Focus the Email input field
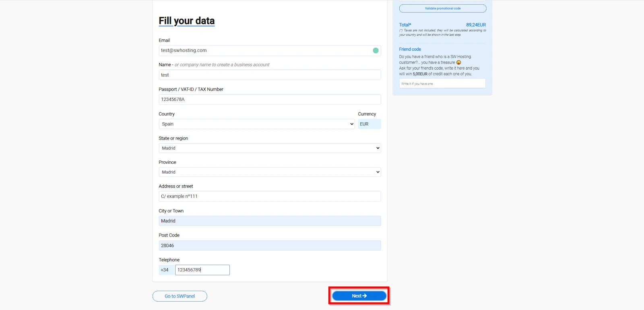 click(x=264, y=51)
